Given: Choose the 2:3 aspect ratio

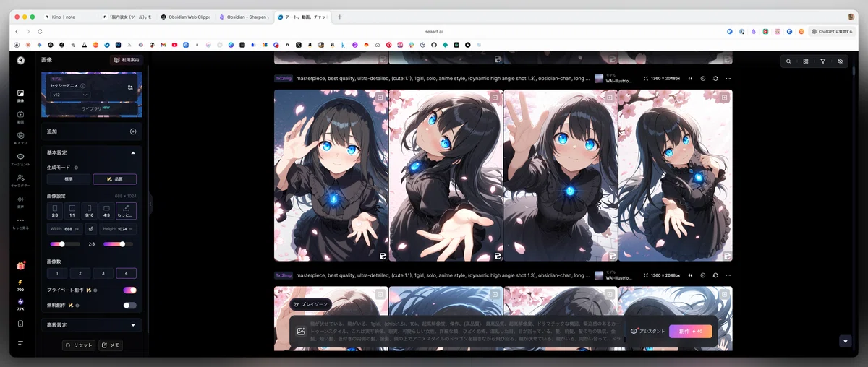Looking at the screenshot, I should point(55,211).
